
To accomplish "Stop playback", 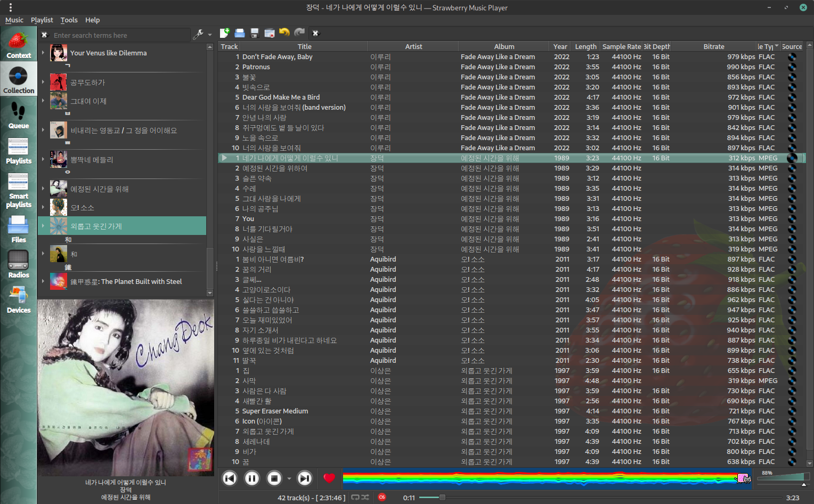I will [274, 478].
